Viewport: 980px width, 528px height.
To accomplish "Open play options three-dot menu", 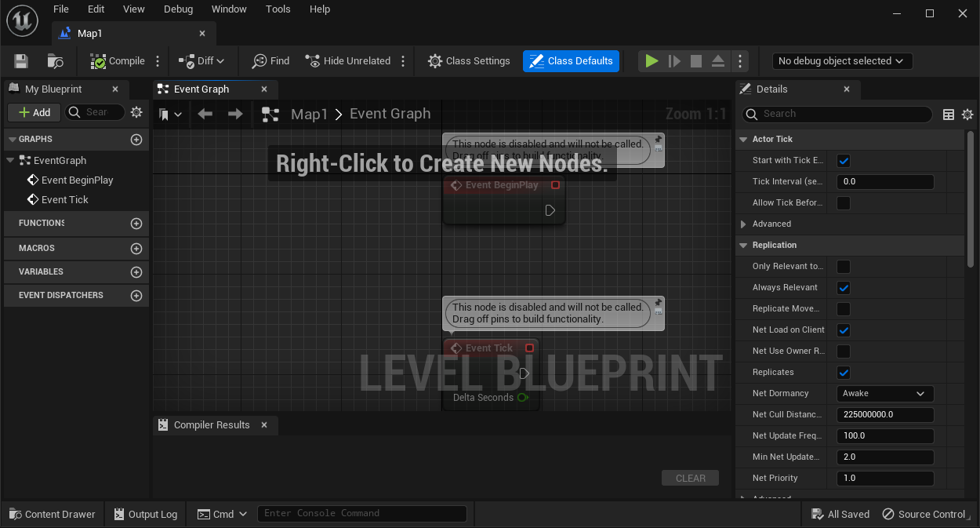I will 739,61.
